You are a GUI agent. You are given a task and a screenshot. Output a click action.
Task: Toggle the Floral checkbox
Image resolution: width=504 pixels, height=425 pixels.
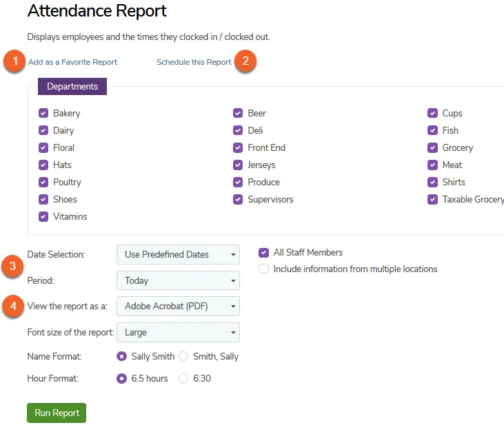pyautogui.click(x=43, y=148)
